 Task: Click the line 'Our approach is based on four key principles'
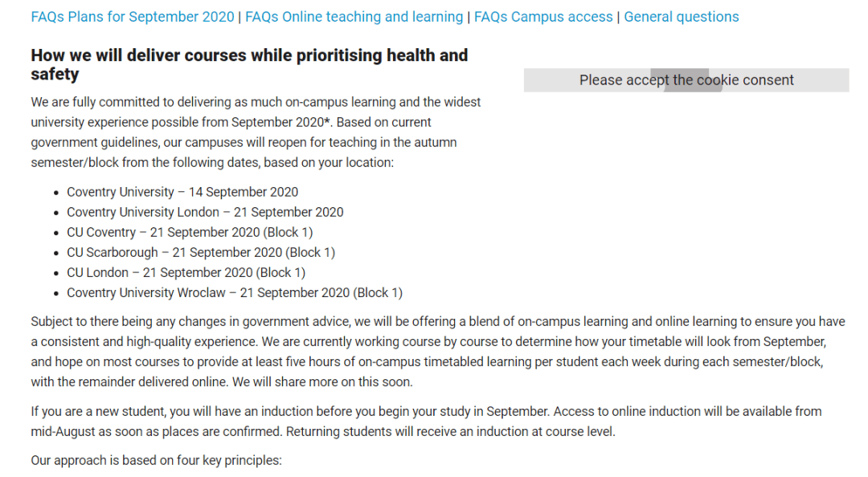coord(156,460)
